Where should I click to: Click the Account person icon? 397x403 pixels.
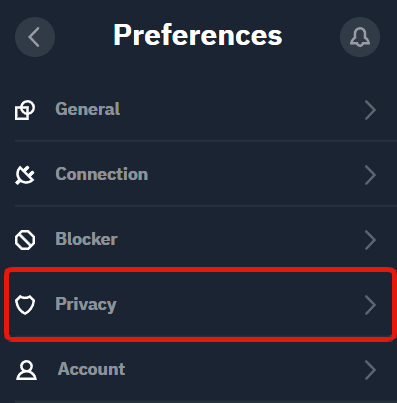pos(26,370)
